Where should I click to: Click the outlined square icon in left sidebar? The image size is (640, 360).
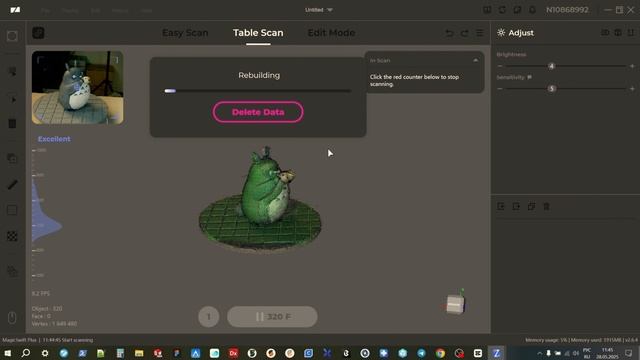pos(12,210)
